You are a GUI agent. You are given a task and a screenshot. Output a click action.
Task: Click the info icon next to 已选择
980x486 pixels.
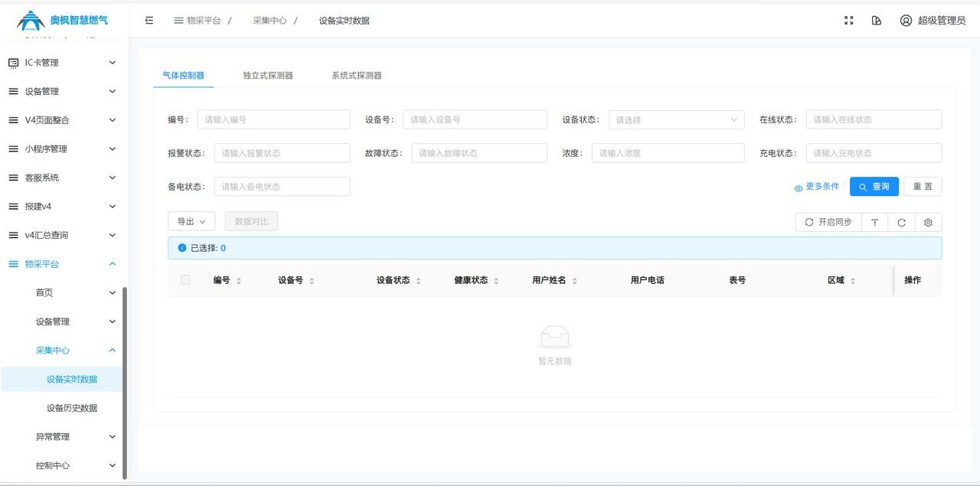182,248
